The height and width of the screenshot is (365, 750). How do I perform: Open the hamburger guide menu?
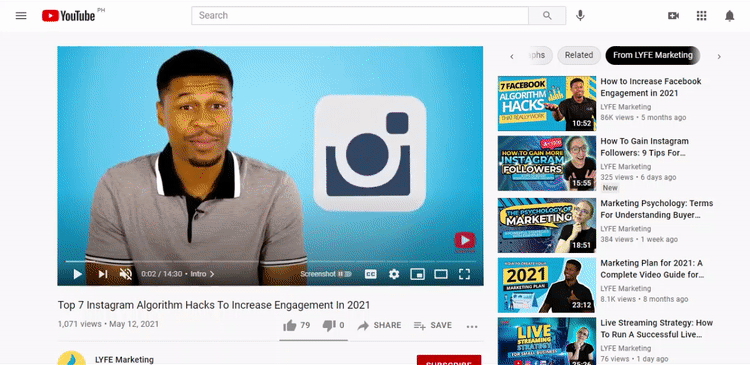[21, 15]
